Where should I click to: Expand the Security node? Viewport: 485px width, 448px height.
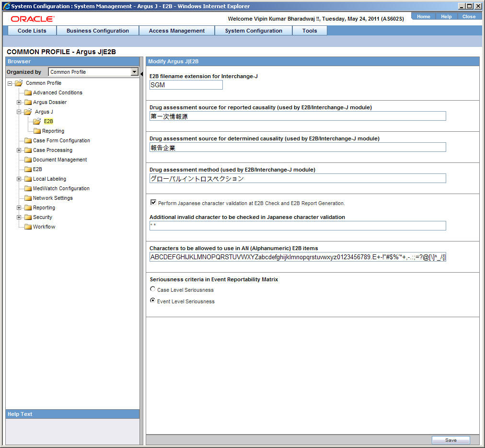click(19, 218)
